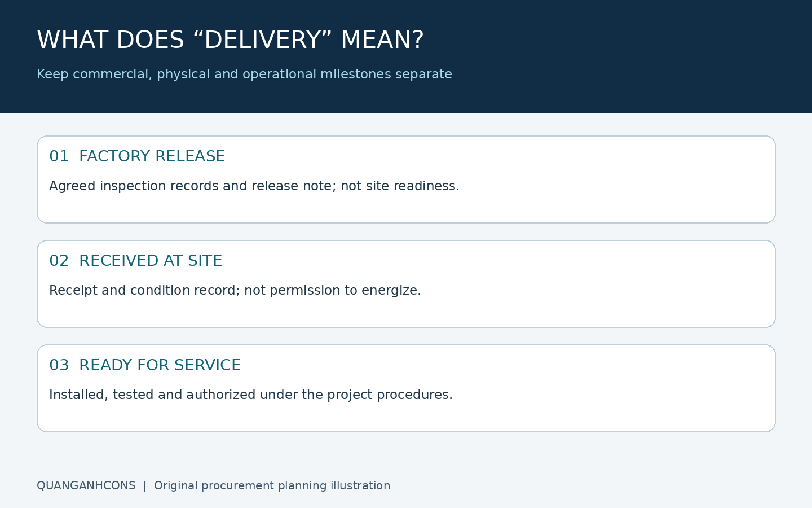Select the '02 RECEIVED AT SITE' heading
Image resolution: width=812 pixels, height=508 pixels.
pyautogui.click(x=136, y=261)
